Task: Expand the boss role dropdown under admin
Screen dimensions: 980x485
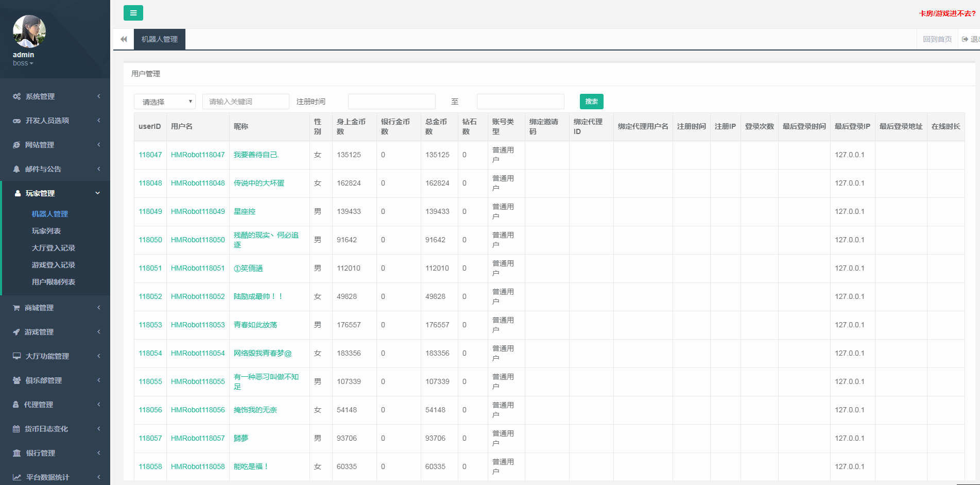Action: click(x=23, y=63)
